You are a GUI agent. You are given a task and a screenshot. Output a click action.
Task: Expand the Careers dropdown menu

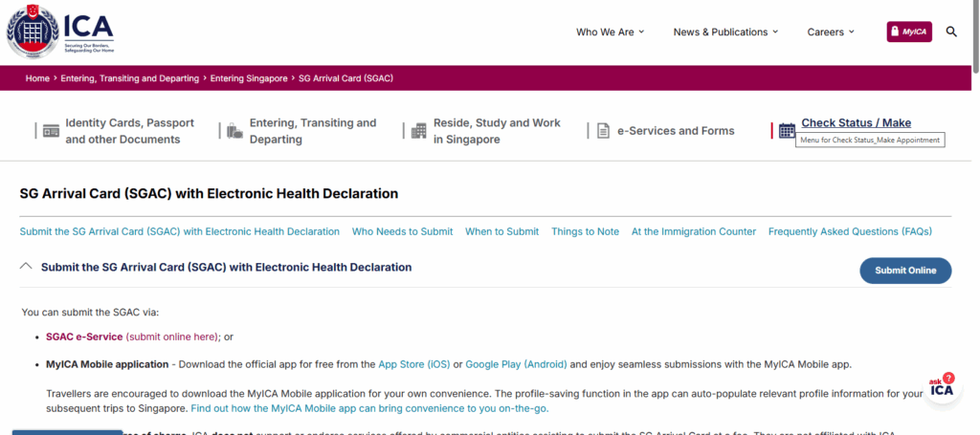[x=830, y=32]
